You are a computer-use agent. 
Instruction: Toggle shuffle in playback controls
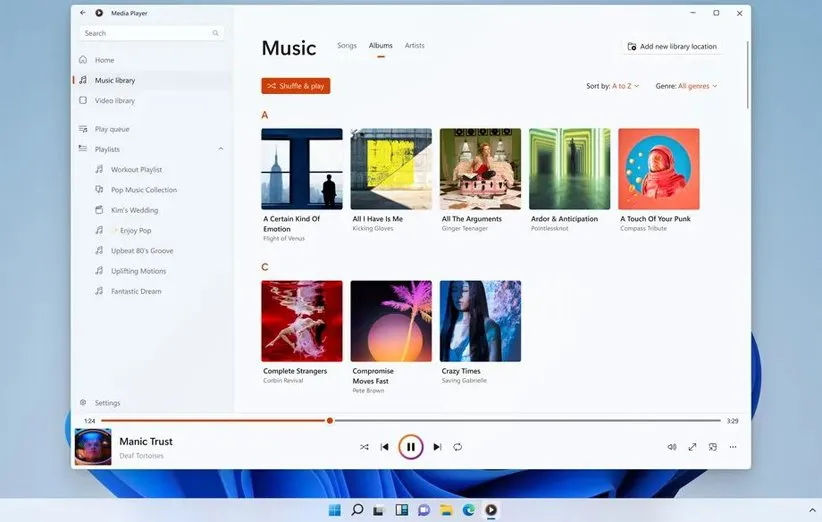(x=364, y=447)
